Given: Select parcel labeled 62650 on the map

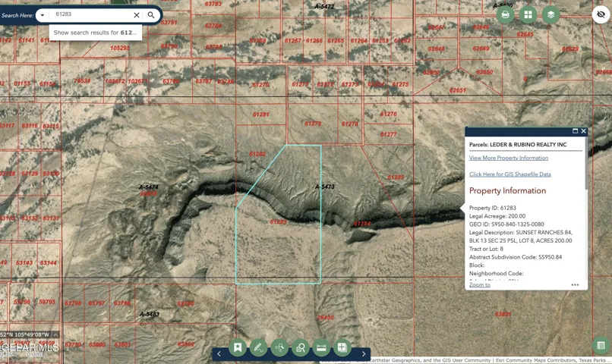Looking at the screenshot, I should 484,72.
